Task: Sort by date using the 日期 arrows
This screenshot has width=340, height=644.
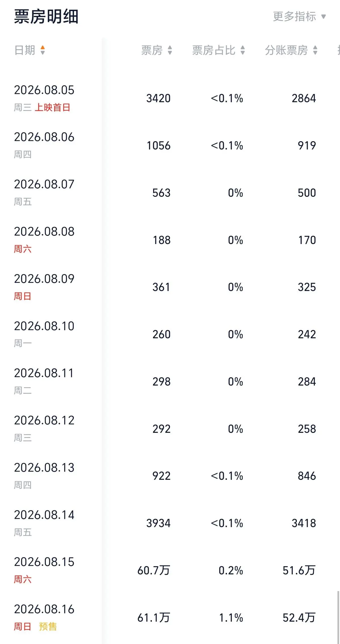Action: click(x=43, y=50)
